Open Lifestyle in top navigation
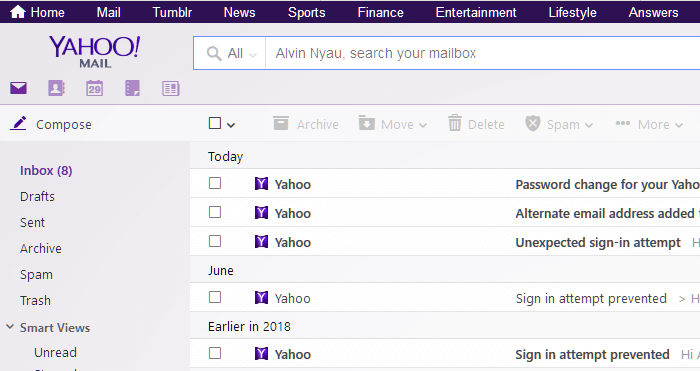 [572, 13]
